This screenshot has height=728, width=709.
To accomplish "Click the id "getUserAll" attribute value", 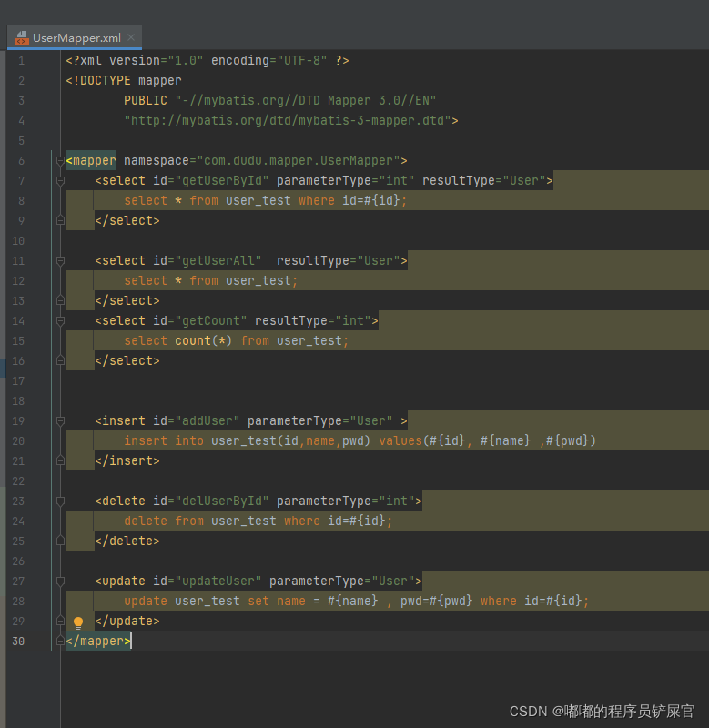I will click(x=218, y=261).
